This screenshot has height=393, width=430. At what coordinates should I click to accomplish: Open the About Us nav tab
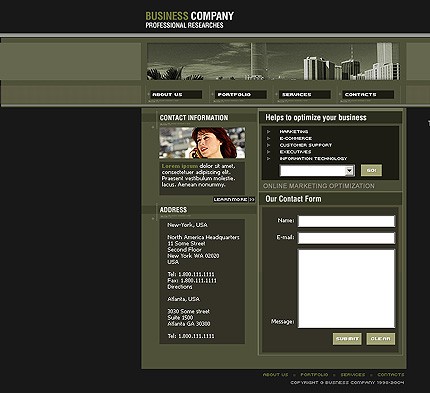pyautogui.click(x=176, y=95)
